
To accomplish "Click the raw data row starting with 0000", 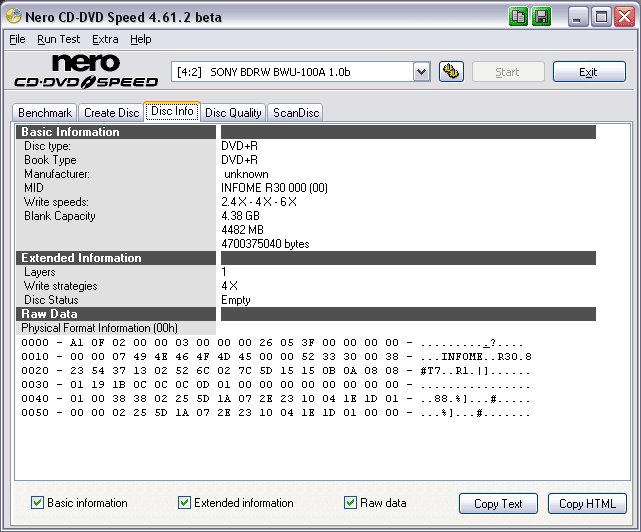I will point(272,343).
